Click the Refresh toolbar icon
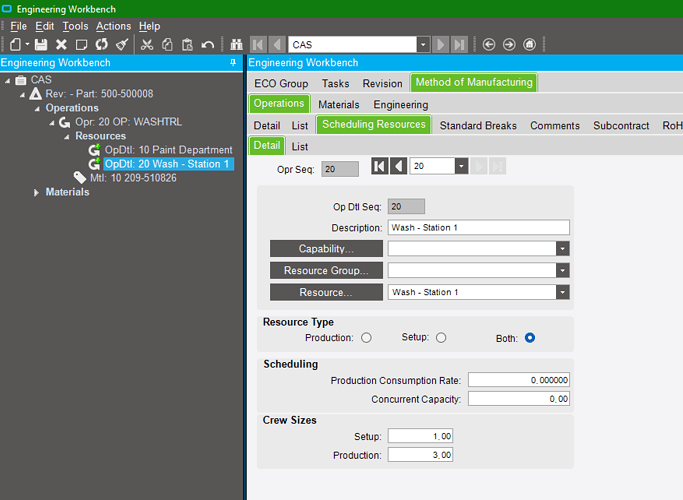Viewport: 683px width, 500px height. (x=101, y=44)
